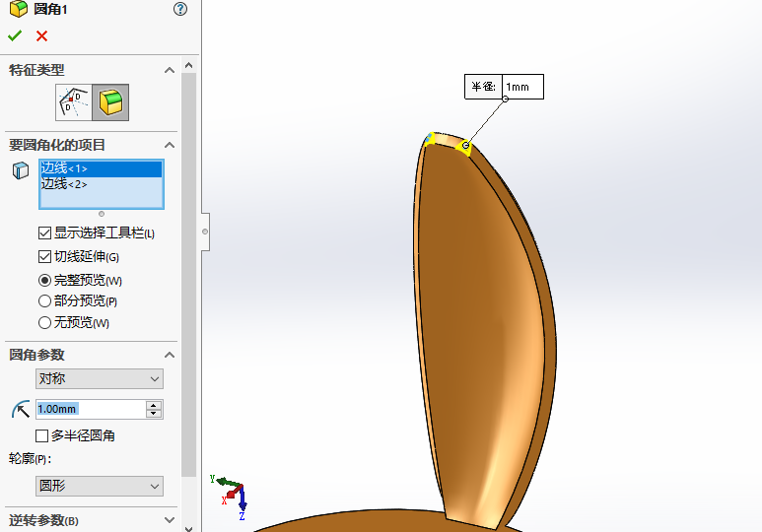Select 部分预览 radio option

point(44,301)
